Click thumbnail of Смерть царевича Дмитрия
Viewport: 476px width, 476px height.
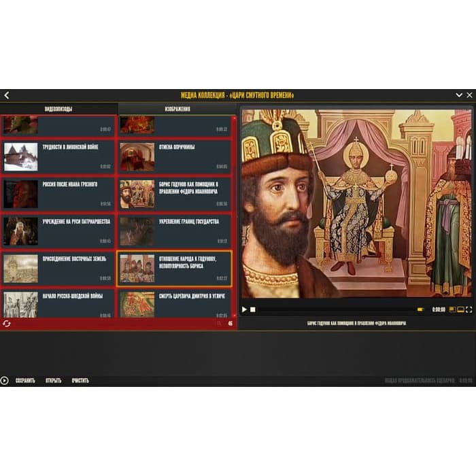pos(137,305)
